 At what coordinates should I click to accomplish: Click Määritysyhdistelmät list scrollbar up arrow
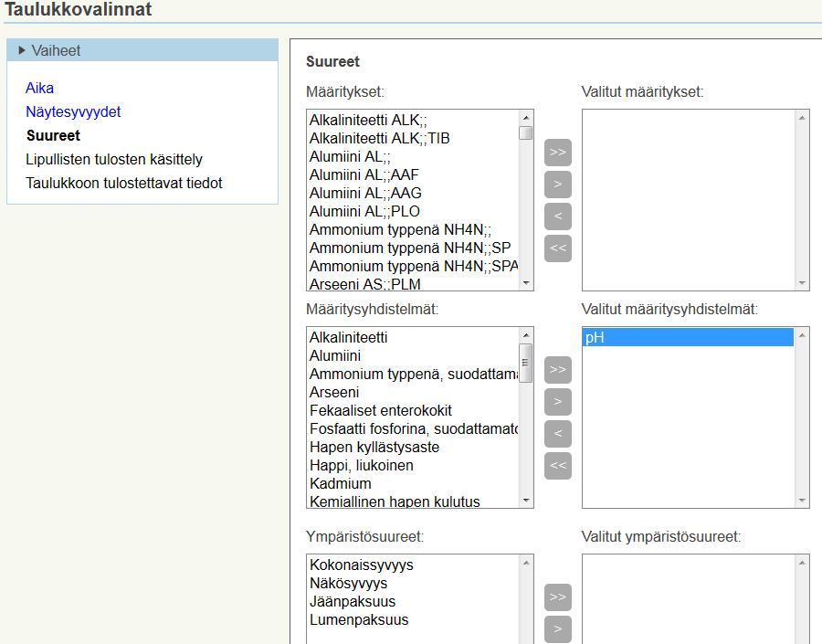pos(526,334)
